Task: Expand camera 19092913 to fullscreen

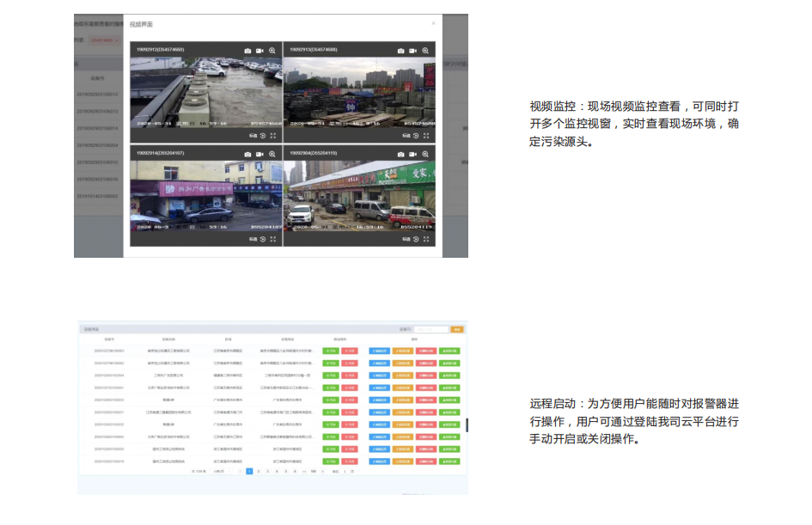Action: click(426, 136)
